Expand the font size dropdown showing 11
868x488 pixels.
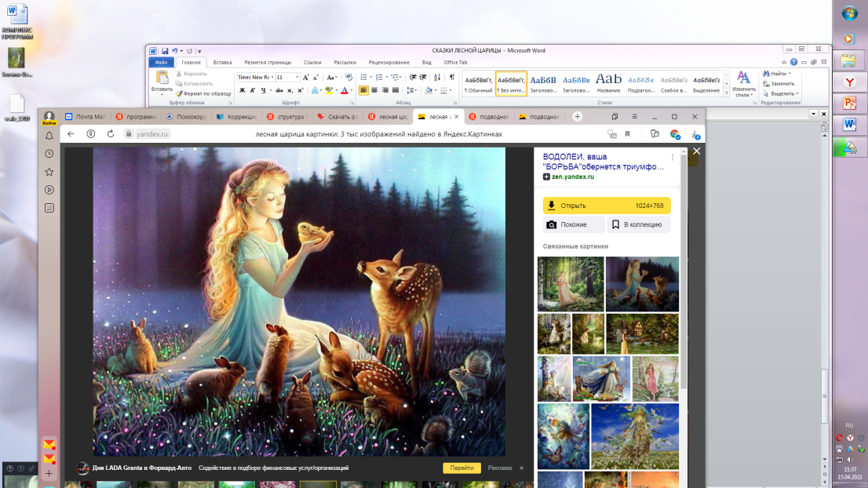297,77
